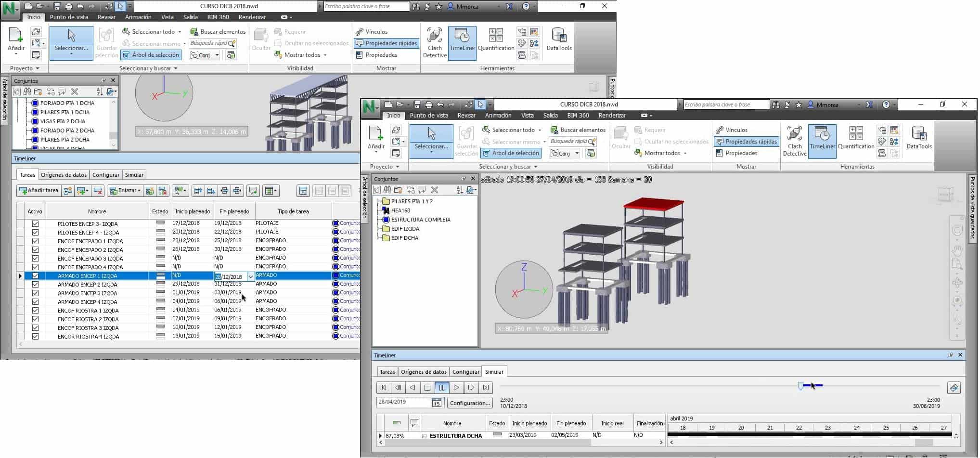Click Añadir tarea button
980x458 pixels.
[x=38, y=191]
